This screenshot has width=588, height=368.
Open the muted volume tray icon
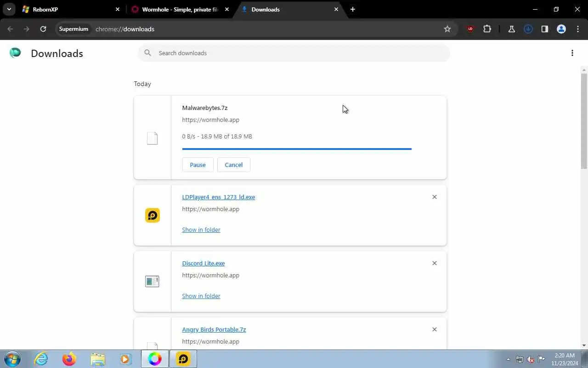tap(531, 359)
